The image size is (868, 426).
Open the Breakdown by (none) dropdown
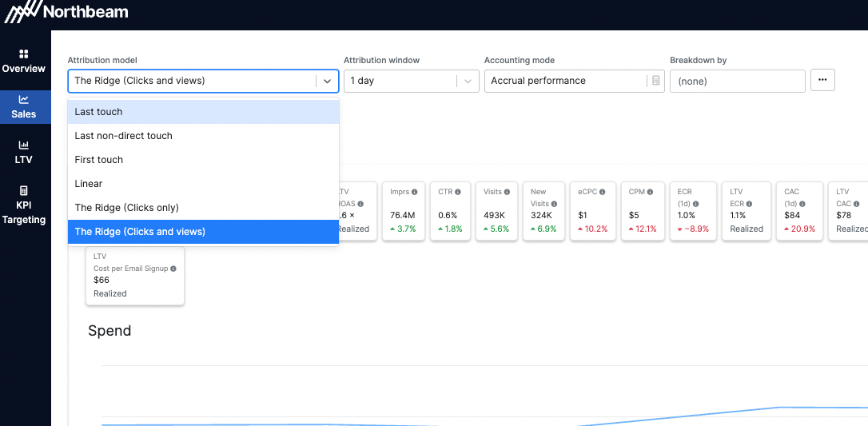pyautogui.click(x=738, y=81)
